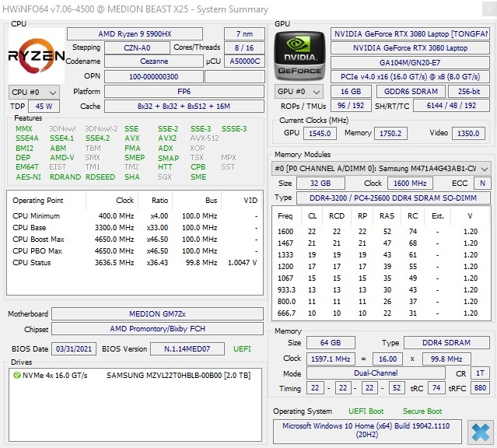Click the blue X close icon

(481, 431)
